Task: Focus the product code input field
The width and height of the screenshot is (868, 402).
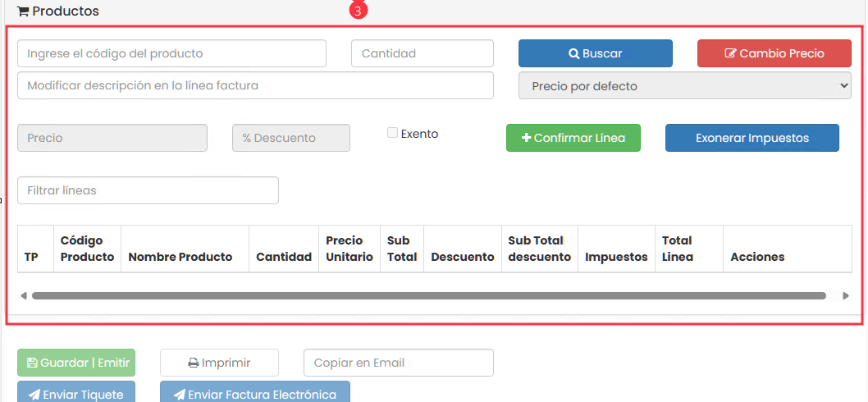Action: pyautogui.click(x=171, y=53)
